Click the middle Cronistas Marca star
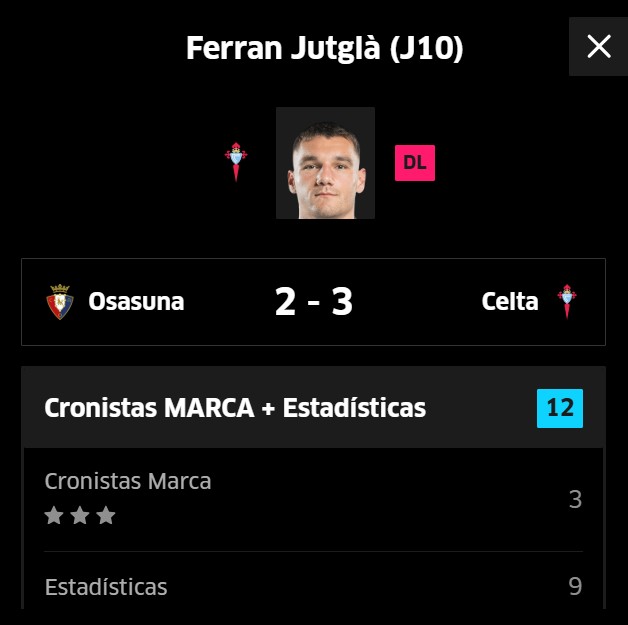This screenshot has width=628, height=625. click(80, 516)
